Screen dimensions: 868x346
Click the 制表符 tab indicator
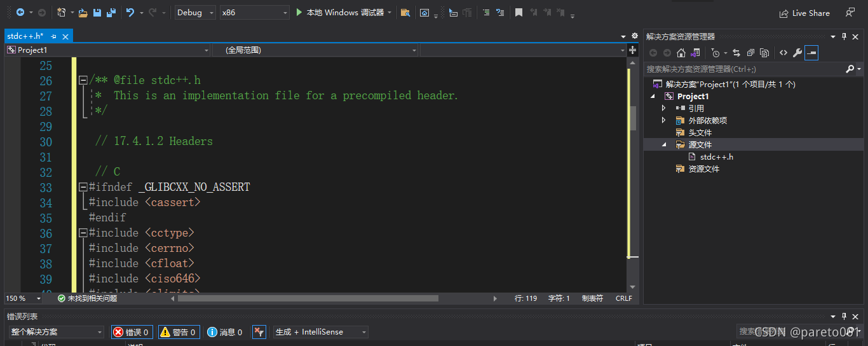592,298
